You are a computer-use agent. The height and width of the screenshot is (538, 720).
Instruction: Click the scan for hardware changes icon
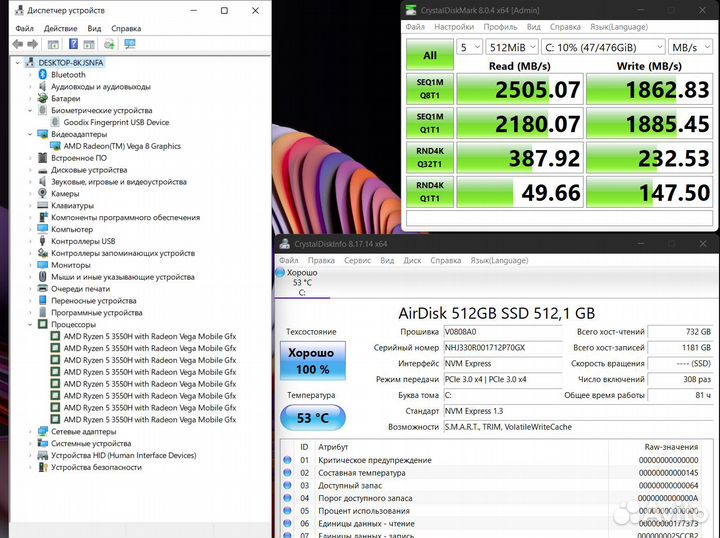tap(110, 44)
